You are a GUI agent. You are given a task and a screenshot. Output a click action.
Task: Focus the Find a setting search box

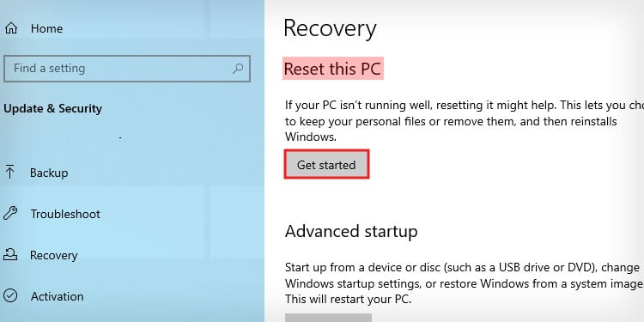coord(127,69)
